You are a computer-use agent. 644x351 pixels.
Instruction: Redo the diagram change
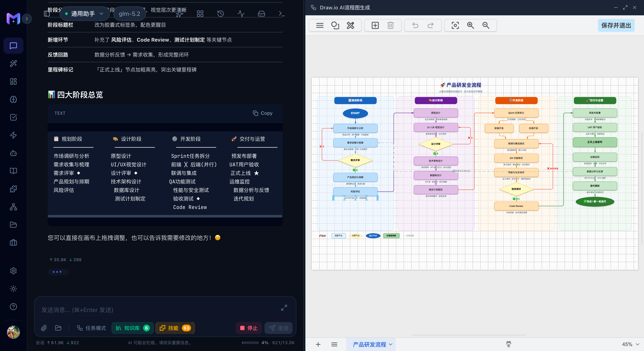point(430,25)
